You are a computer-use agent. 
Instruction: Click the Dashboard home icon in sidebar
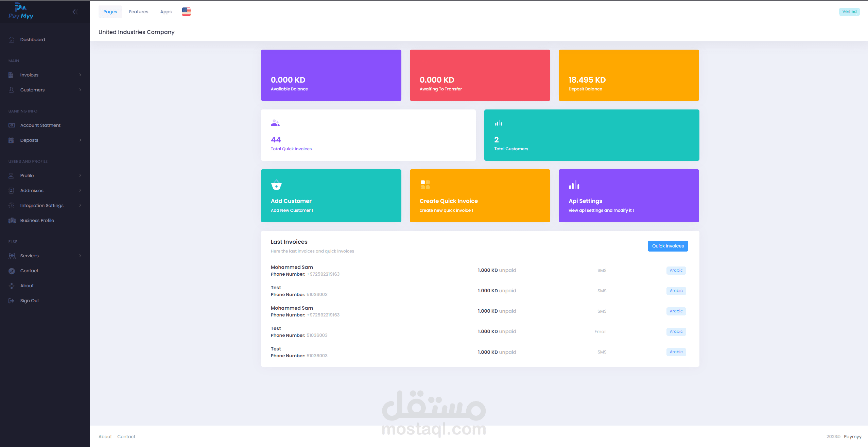(12, 40)
